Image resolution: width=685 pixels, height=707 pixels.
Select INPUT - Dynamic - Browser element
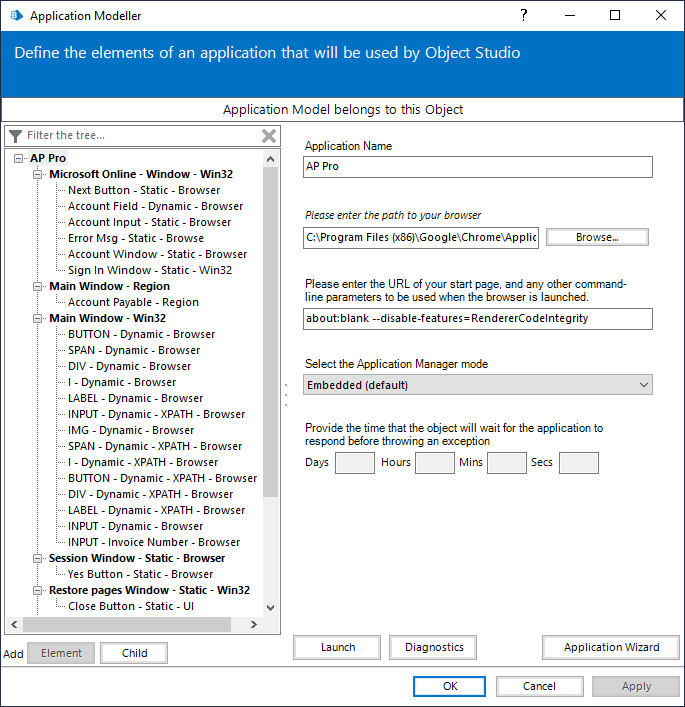coord(135,527)
